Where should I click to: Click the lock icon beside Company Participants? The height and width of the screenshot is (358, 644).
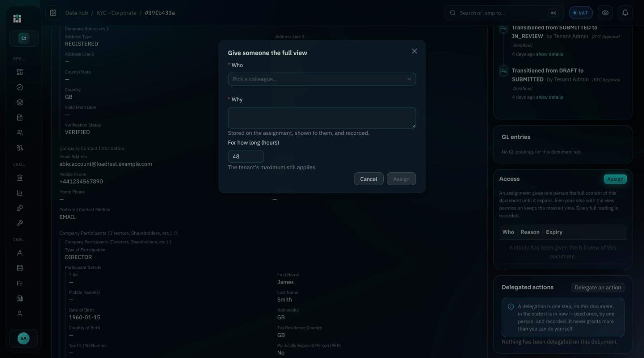point(175,233)
